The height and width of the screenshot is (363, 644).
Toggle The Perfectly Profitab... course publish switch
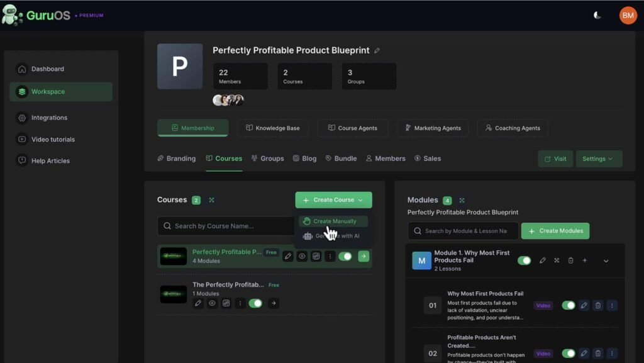255,303
